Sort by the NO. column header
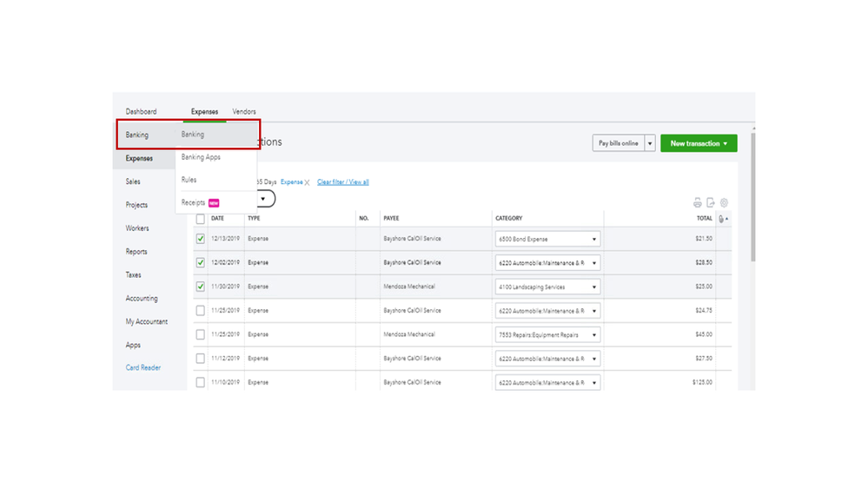 pyautogui.click(x=364, y=219)
